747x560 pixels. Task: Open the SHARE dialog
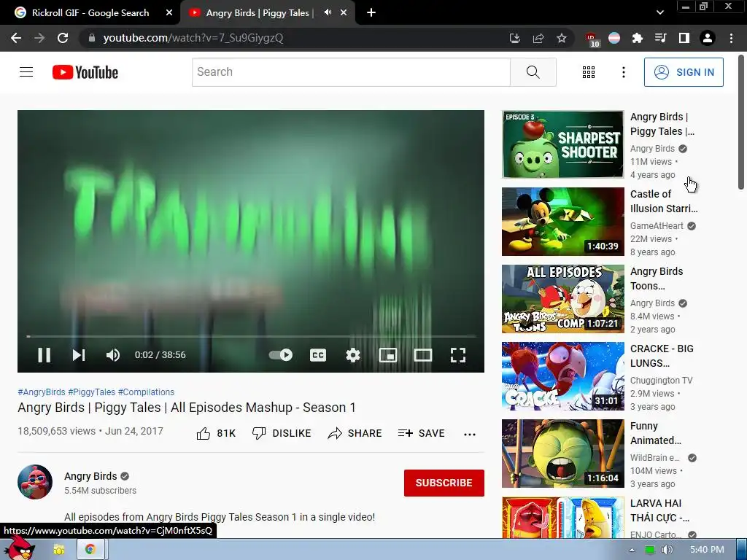click(x=355, y=433)
